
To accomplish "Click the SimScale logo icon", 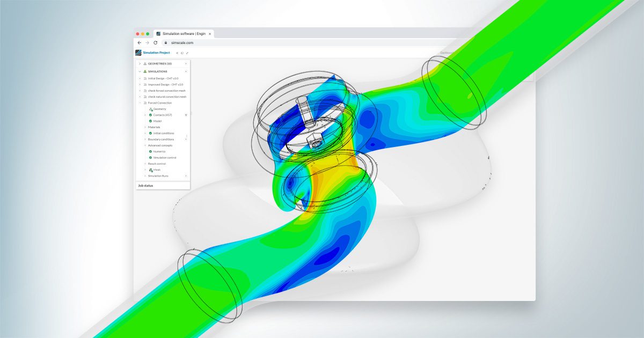I will pyautogui.click(x=138, y=53).
